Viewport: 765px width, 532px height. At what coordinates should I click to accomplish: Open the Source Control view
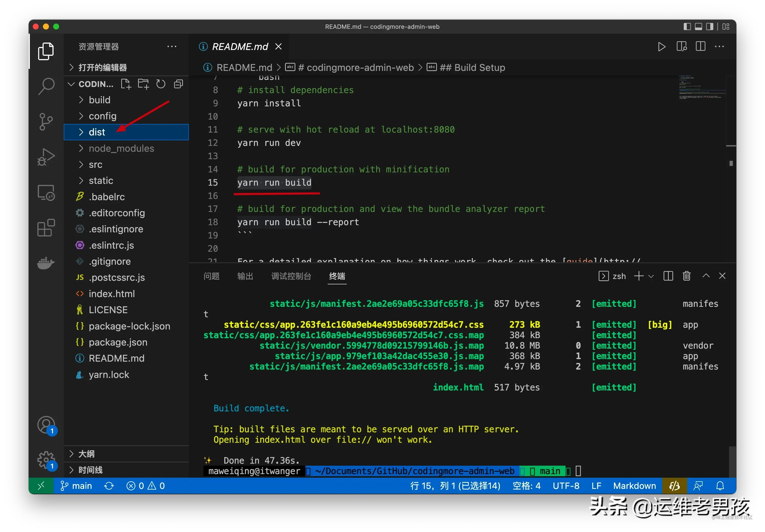(x=46, y=121)
